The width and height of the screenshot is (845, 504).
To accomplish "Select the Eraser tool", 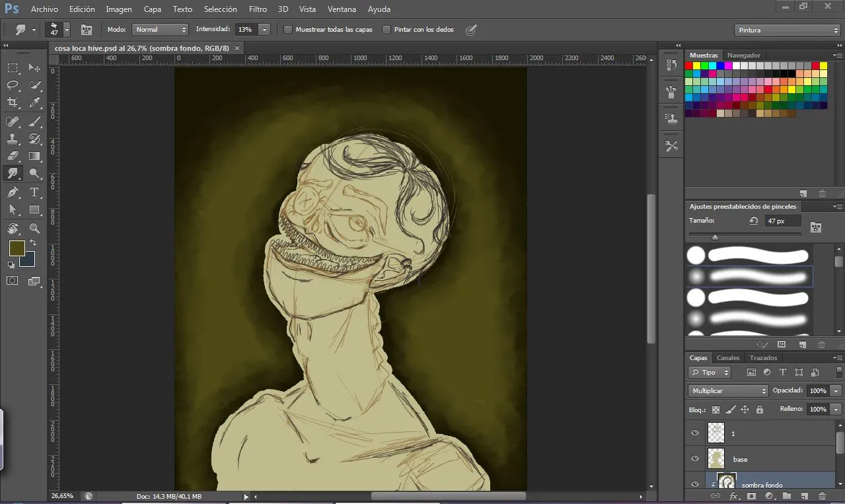I will 13,156.
